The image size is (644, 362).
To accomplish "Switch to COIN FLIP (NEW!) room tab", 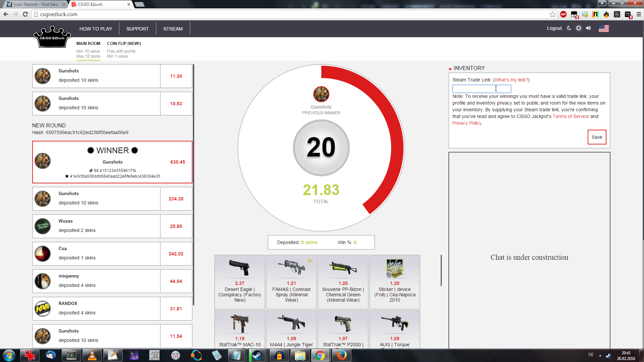I will coord(124,44).
